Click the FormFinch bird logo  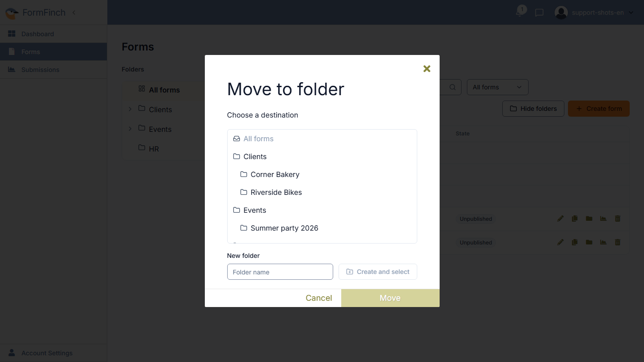[x=12, y=13]
